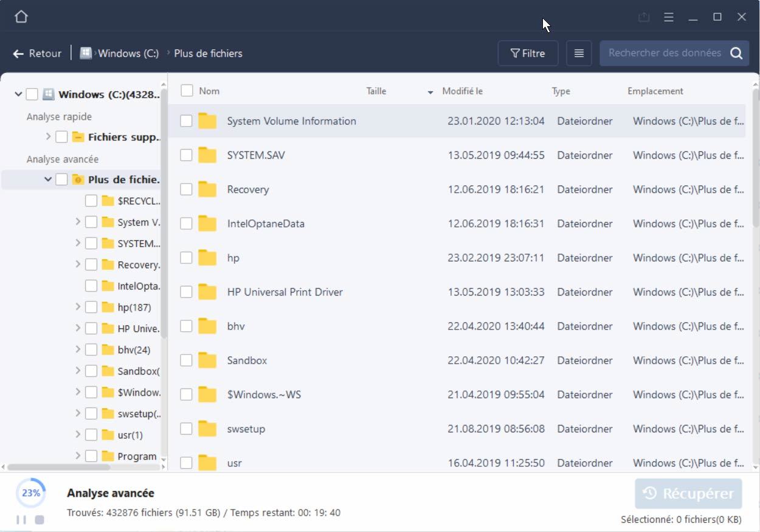Viewport: 760px width, 532px height.
Task: Sort by the Nom column header
Action: tap(209, 91)
